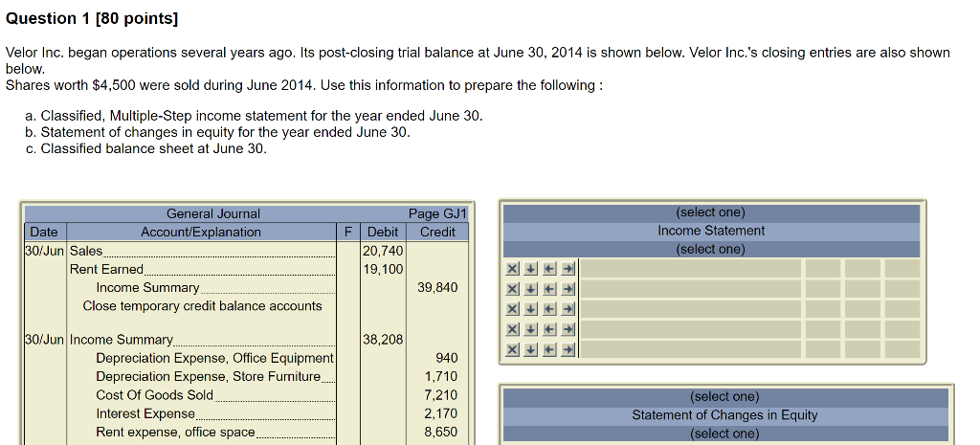
Task: Indent the fifth Income Statement row
Action: [568, 349]
